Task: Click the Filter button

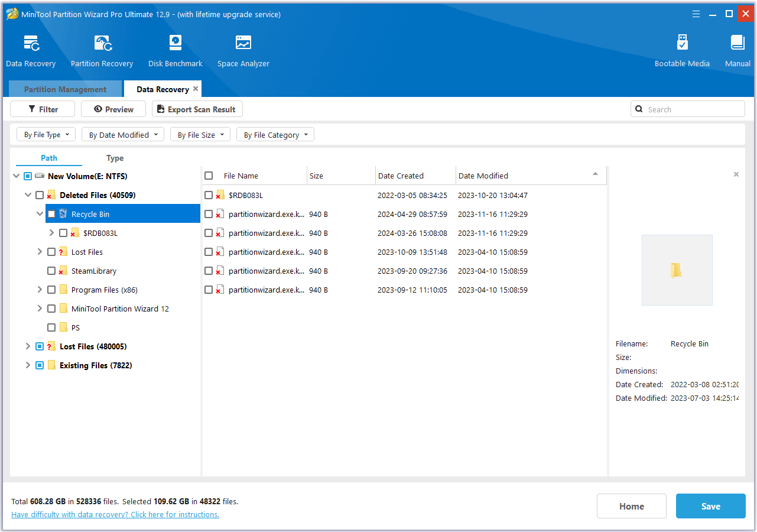Action: coord(43,109)
